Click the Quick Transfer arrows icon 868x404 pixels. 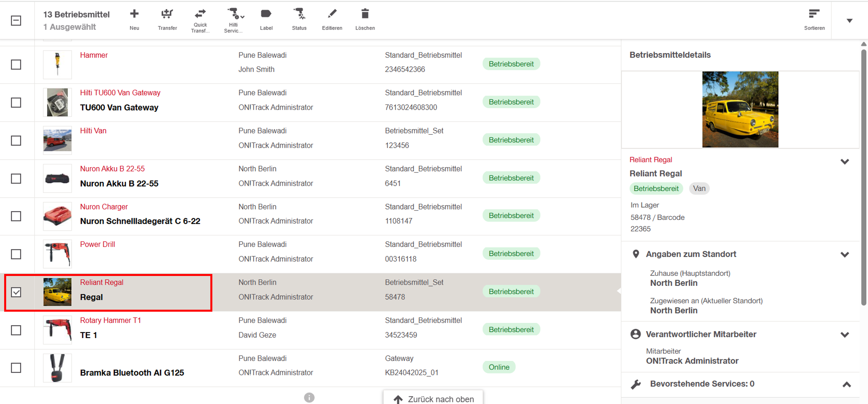[x=200, y=13]
